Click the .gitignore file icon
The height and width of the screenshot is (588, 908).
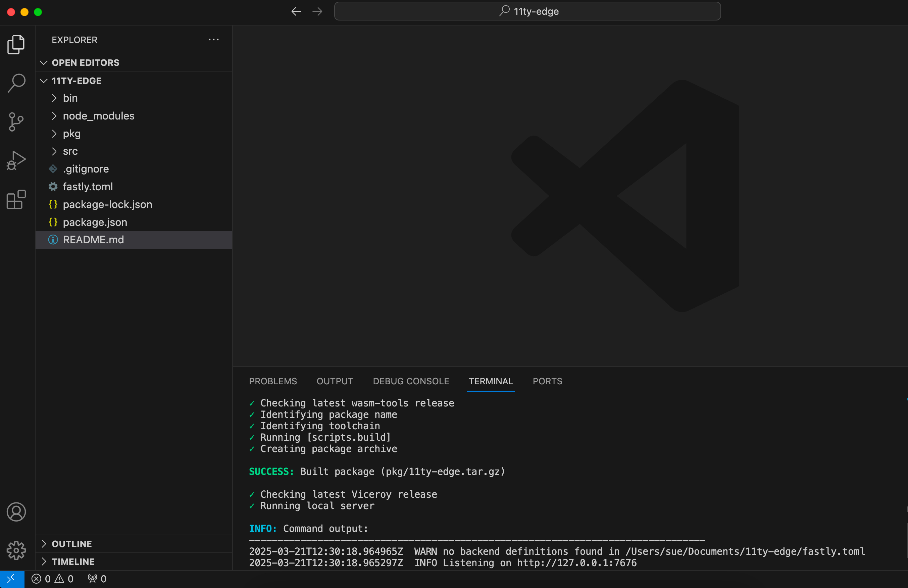click(x=53, y=169)
